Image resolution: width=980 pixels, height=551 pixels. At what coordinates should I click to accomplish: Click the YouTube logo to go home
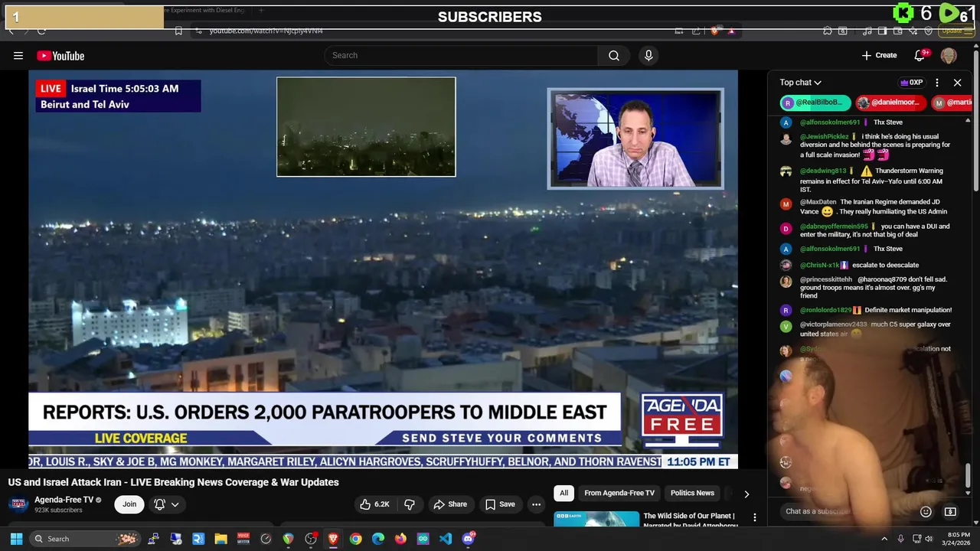tap(60, 56)
